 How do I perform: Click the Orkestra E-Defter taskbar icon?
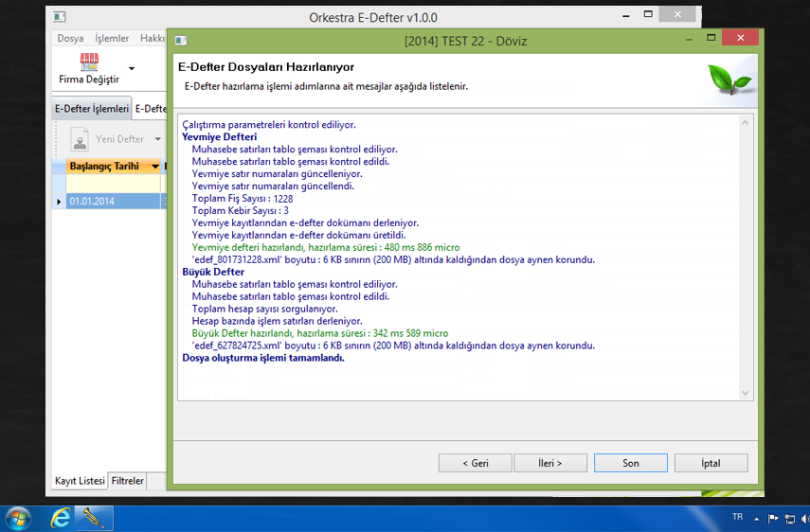click(94, 518)
